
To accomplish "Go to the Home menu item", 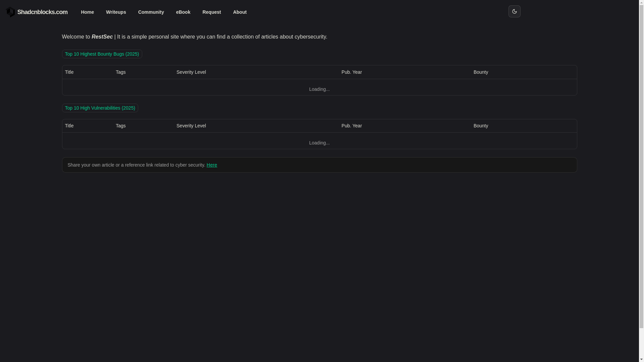I will click(87, 12).
